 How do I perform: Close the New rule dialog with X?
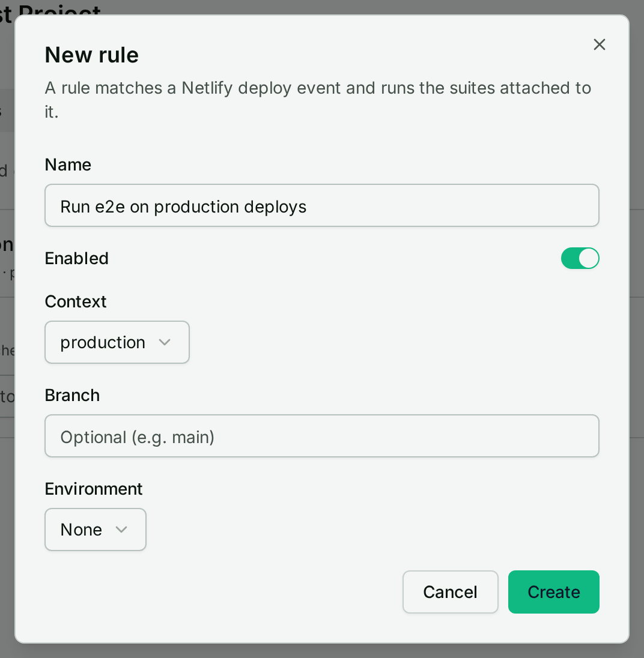click(x=599, y=44)
